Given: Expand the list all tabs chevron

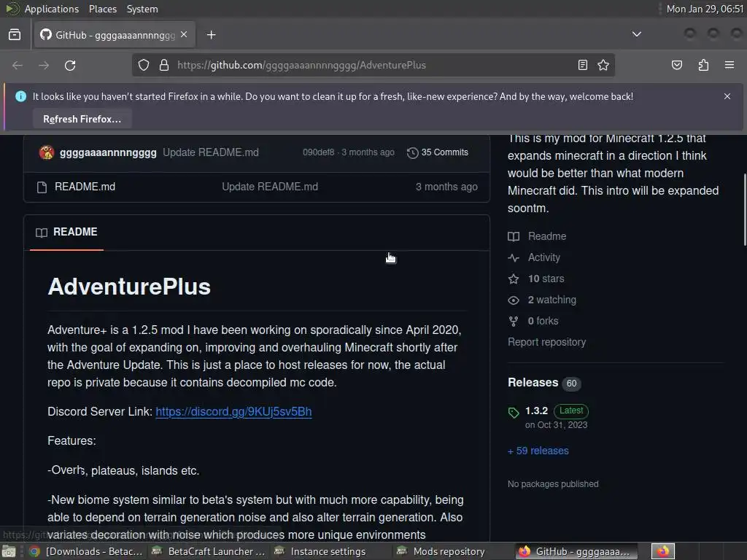Looking at the screenshot, I should point(636,34).
